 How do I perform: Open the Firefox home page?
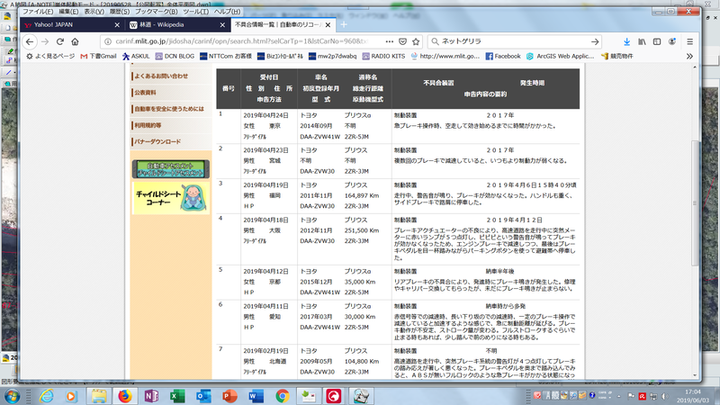(x=75, y=42)
